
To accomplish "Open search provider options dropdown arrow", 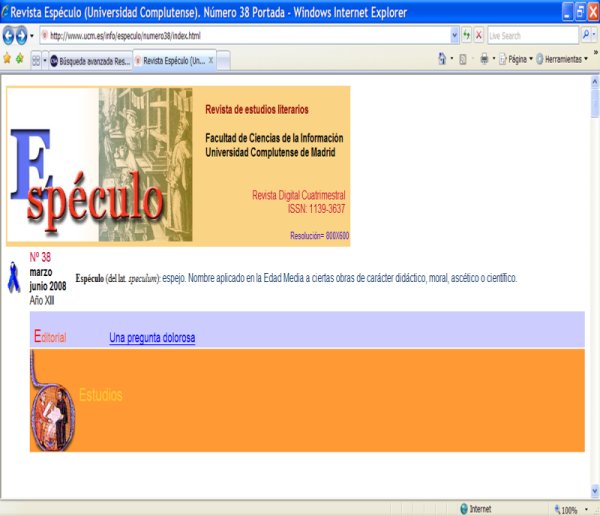I will [594, 35].
